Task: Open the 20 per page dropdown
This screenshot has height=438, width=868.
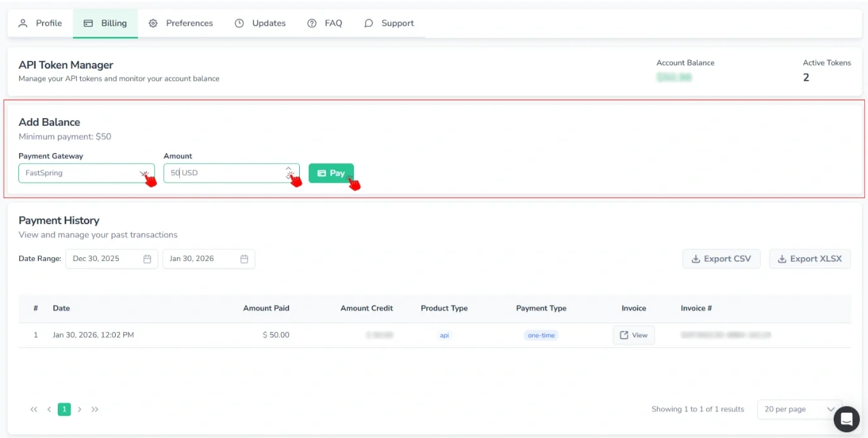Action: [x=799, y=409]
